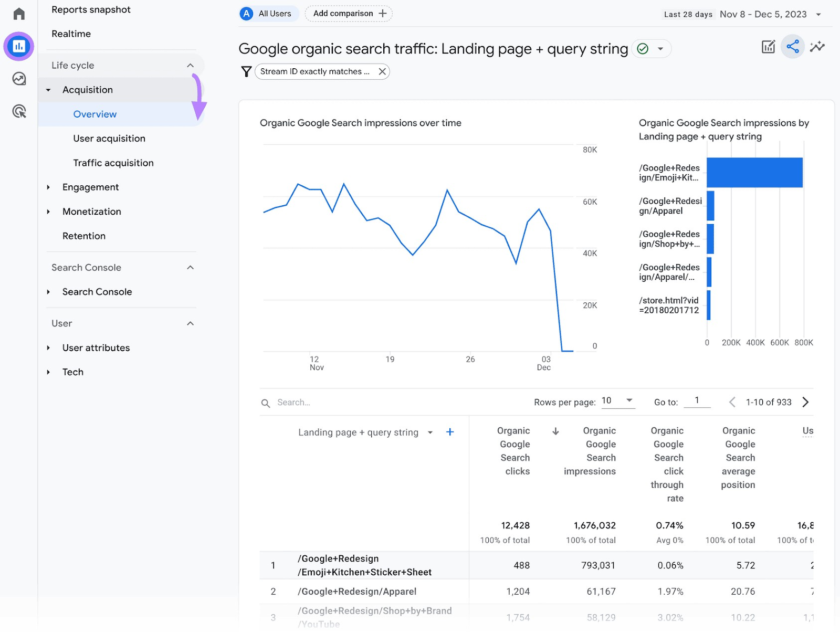Click the 1,676,032 total impressions value

595,525
